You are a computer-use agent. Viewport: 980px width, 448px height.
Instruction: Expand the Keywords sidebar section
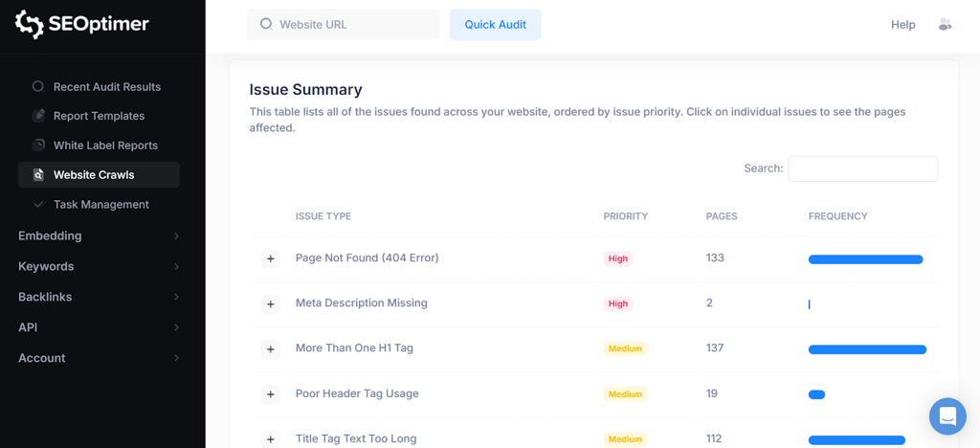point(99,266)
